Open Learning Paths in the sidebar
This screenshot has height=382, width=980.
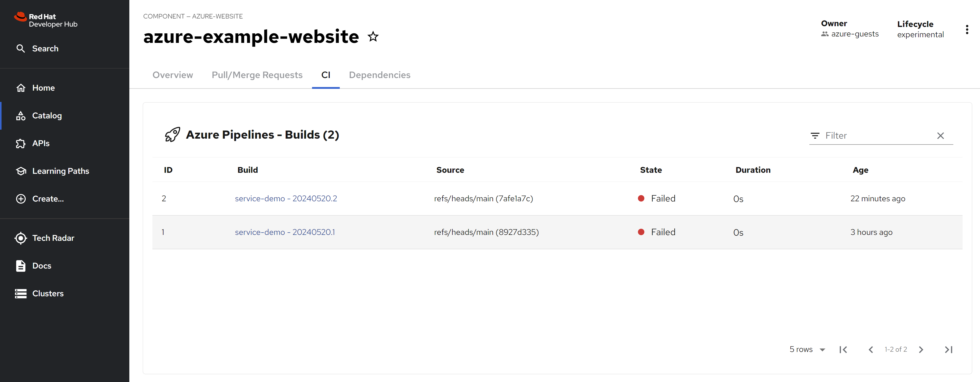click(x=61, y=171)
